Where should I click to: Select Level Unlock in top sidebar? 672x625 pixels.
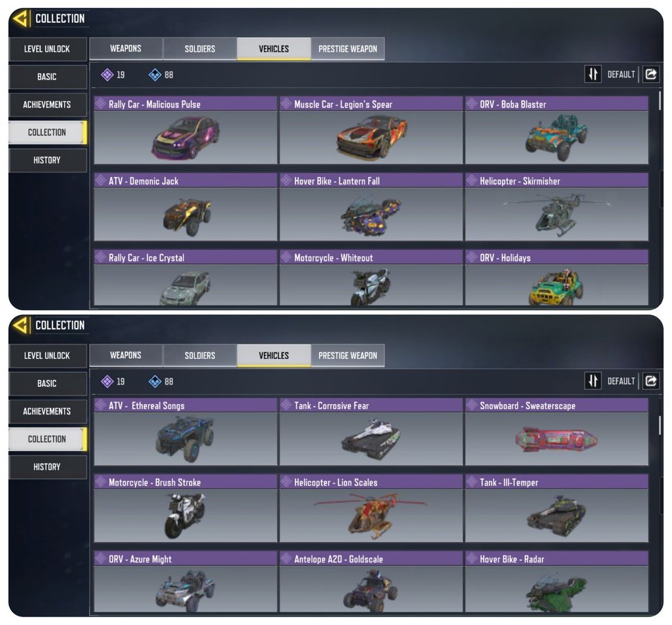pos(47,49)
